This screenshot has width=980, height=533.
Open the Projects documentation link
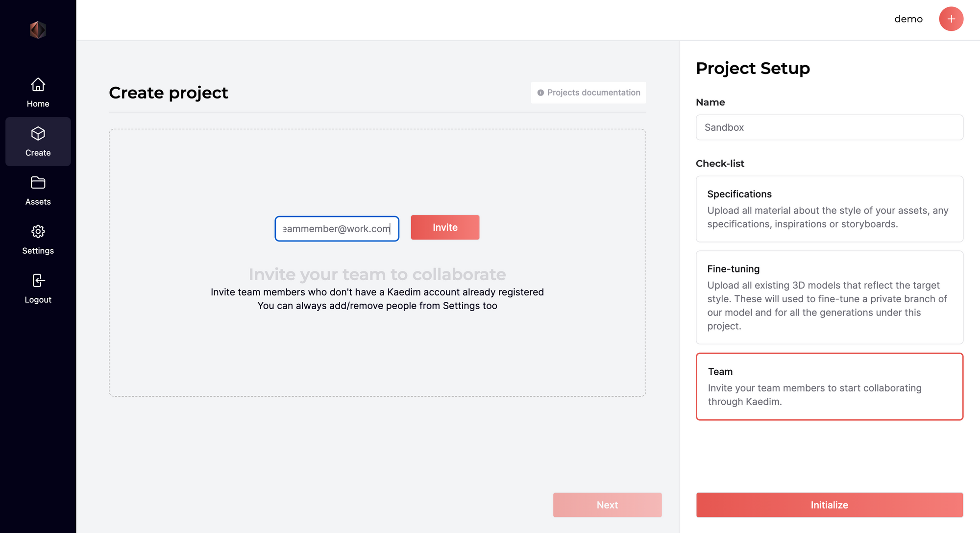coord(593,93)
